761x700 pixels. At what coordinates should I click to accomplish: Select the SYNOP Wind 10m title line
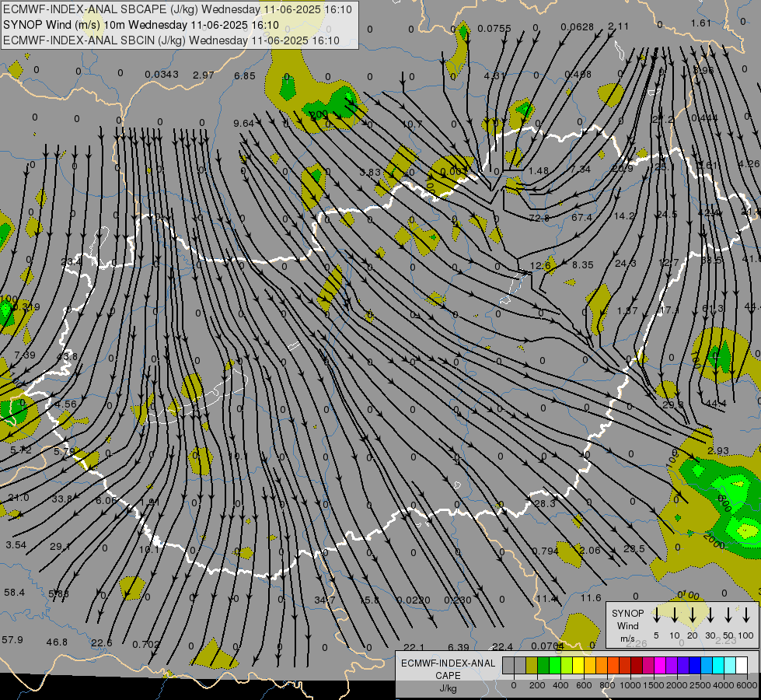pyautogui.click(x=141, y=25)
